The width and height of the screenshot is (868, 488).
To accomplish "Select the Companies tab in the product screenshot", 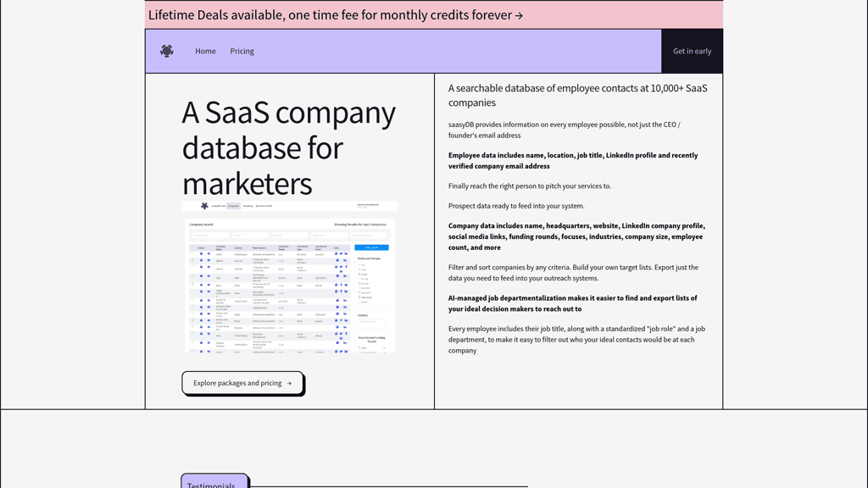I will (x=234, y=206).
